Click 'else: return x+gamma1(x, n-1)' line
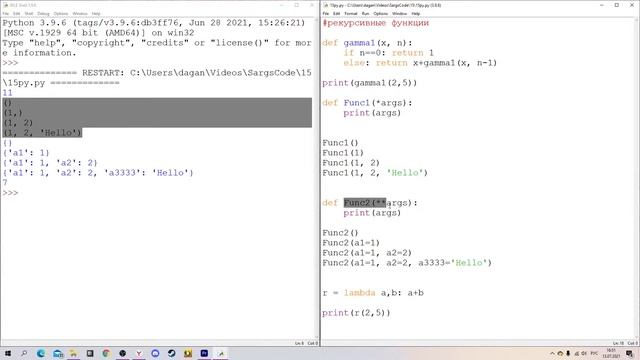Screen dimensions: 640x360 (420, 63)
